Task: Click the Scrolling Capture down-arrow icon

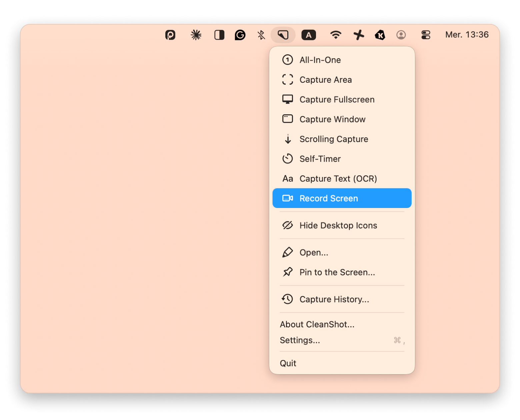Action: tap(288, 139)
